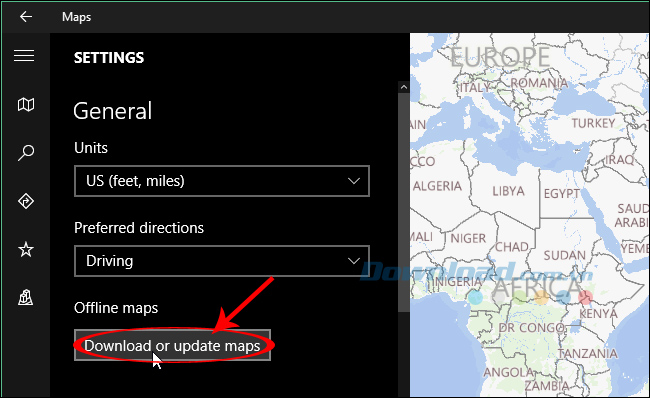Click the Maps title text
650x398 pixels.
[77, 17]
